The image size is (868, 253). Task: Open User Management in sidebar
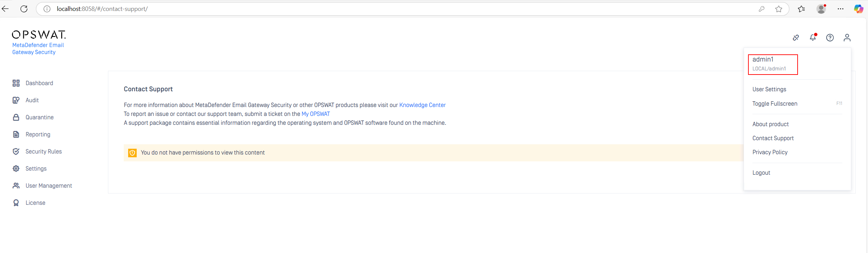pos(49,186)
